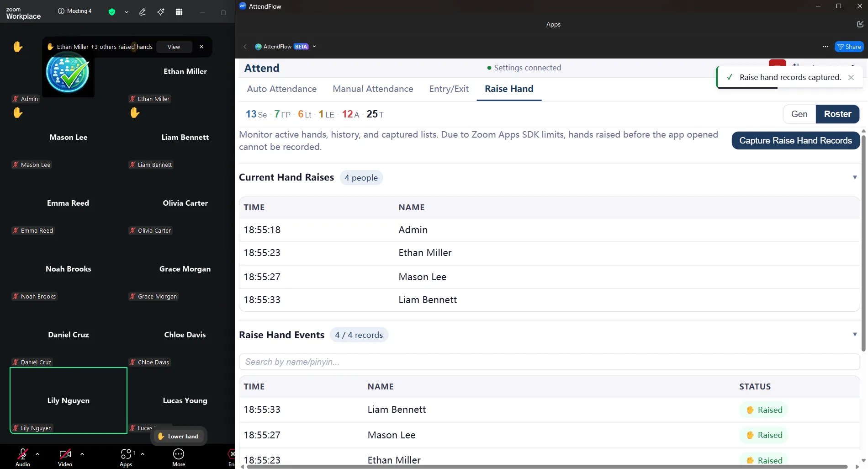The width and height of the screenshot is (868, 469).
Task: Click the green security shield icon
Action: pyautogui.click(x=112, y=12)
